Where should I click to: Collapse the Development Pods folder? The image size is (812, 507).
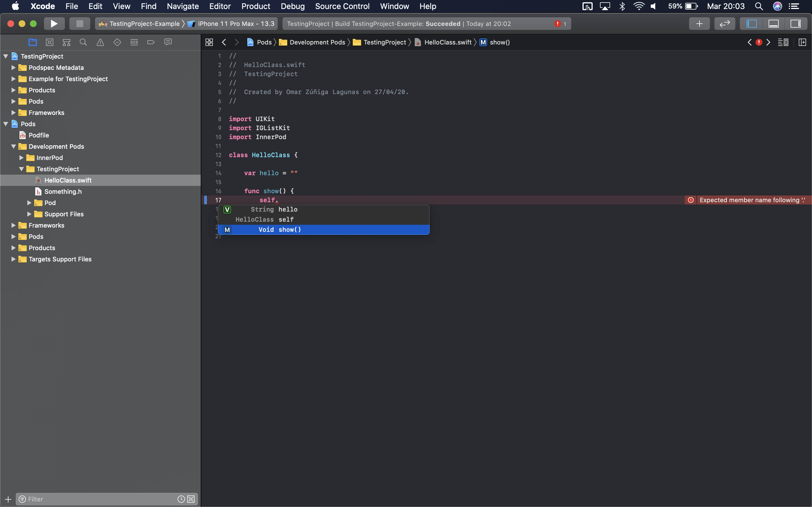14,146
